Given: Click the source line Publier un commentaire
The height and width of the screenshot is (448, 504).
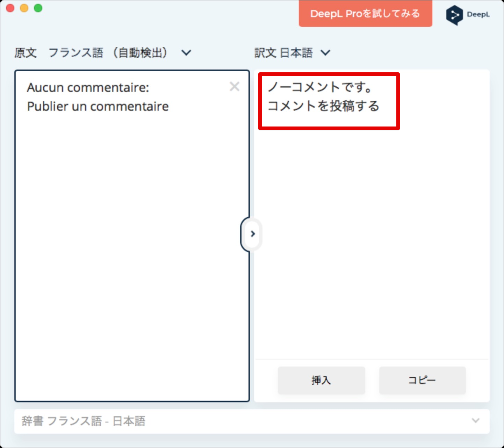Looking at the screenshot, I should [x=98, y=106].
